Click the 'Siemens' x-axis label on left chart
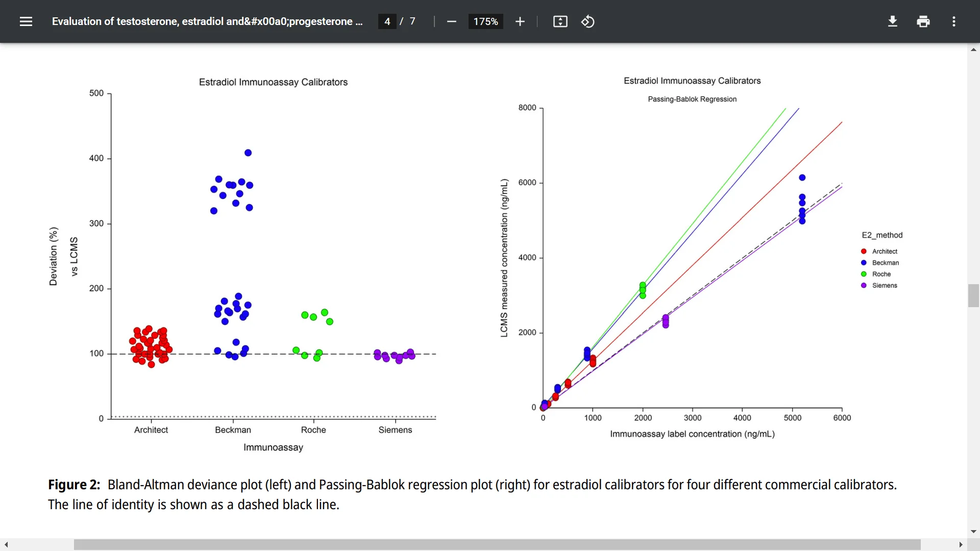 (x=395, y=430)
